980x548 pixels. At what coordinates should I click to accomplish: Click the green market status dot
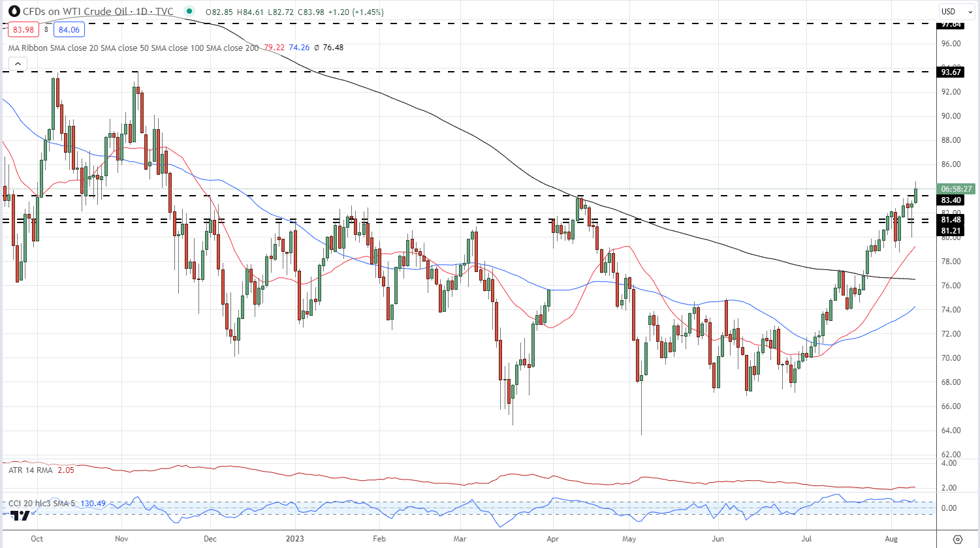pyautogui.click(x=189, y=11)
